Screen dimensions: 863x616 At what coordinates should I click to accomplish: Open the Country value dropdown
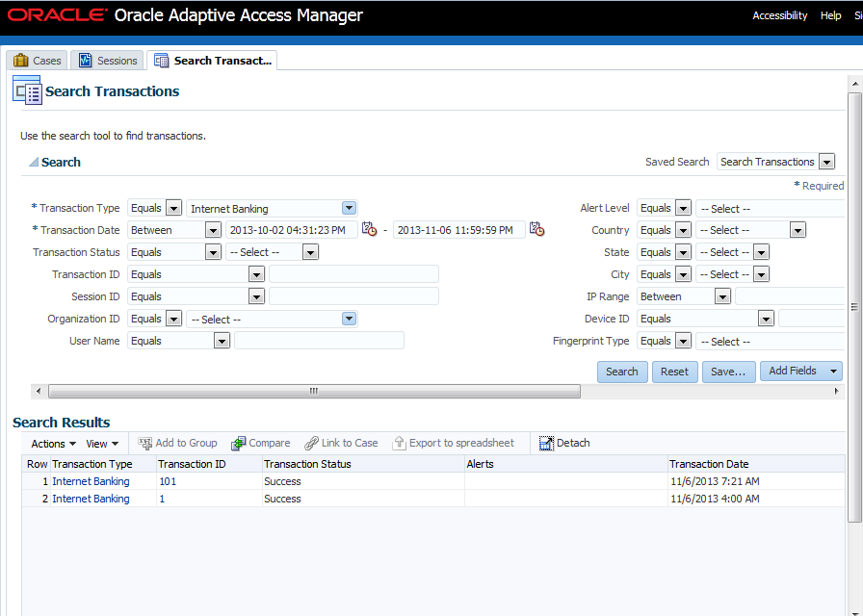tap(798, 230)
